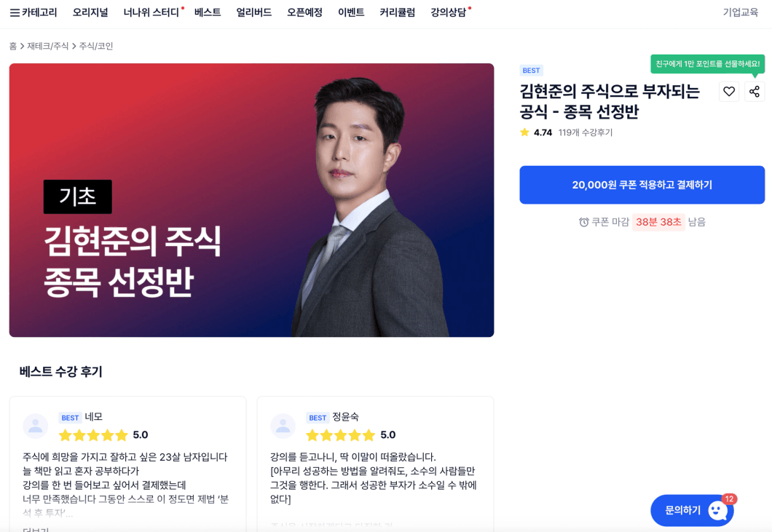
Task: Open the 카테고리 hamburger menu
Action: 34,12
